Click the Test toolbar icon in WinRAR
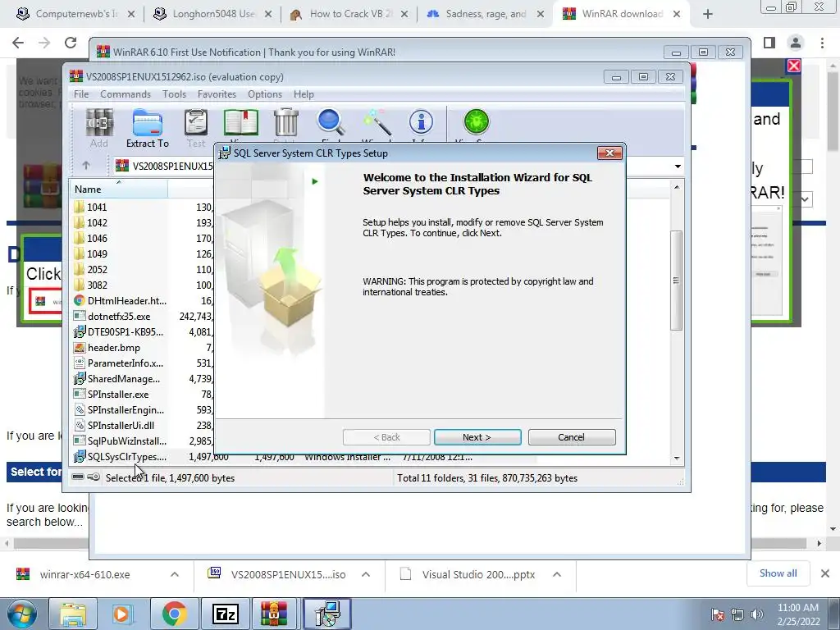This screenshot has width=840, height=630. [195, 127]
